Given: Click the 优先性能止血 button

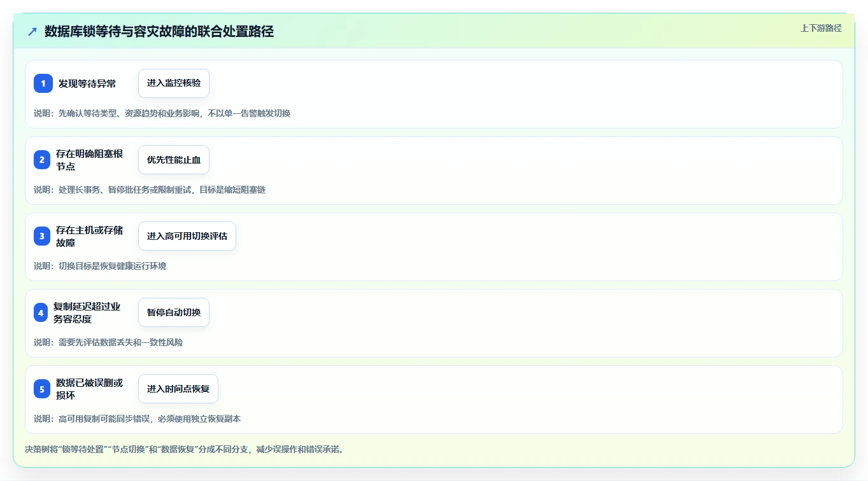Looking at the screenshot, I should point(174,160).
